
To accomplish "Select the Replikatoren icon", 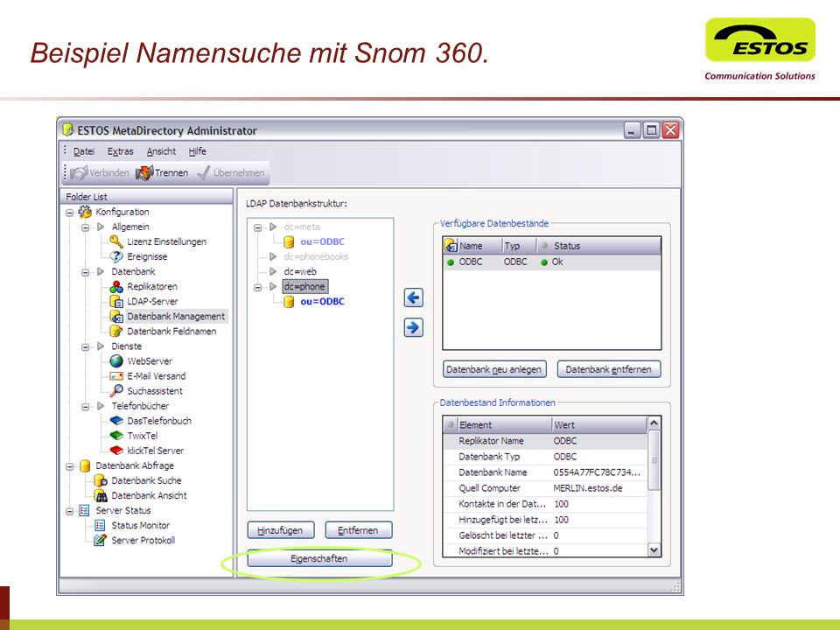I will tap(116, 287).
